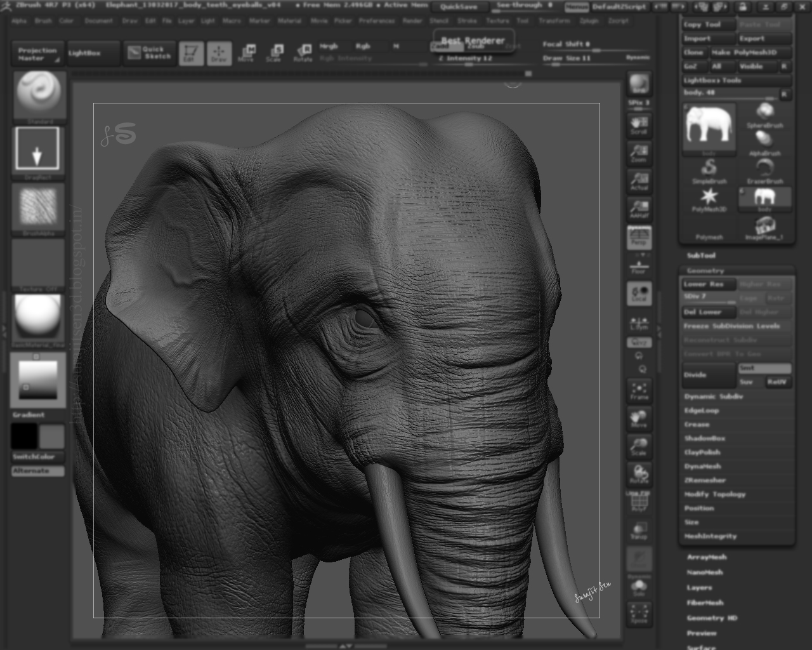Adjust the Focal Shift slider

pos(595,45)
